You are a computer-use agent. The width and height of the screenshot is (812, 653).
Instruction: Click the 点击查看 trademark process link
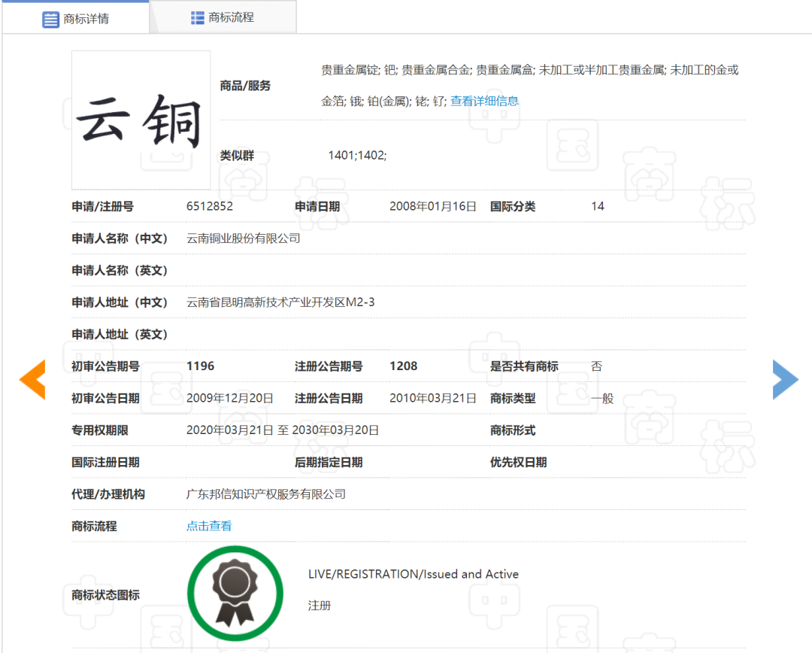tap(209, 526)
